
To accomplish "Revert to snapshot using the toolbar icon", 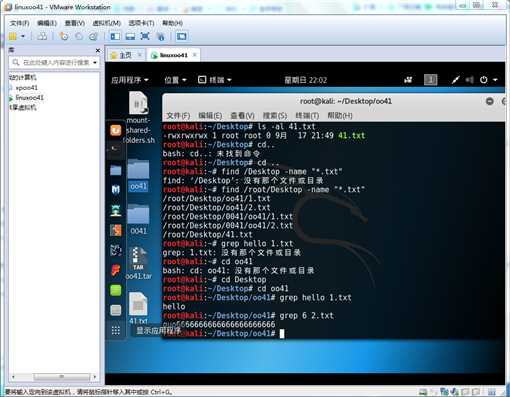I will click(79, 36).
